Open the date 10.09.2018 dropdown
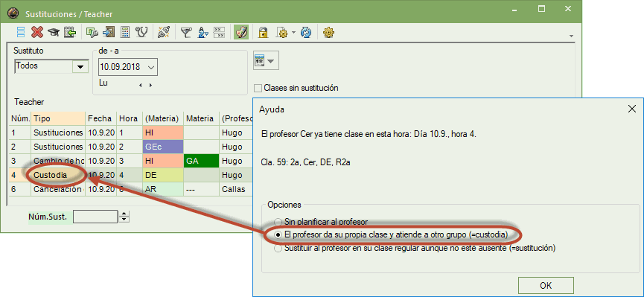This screenshot has height=297, width=644. coord(150,67)
